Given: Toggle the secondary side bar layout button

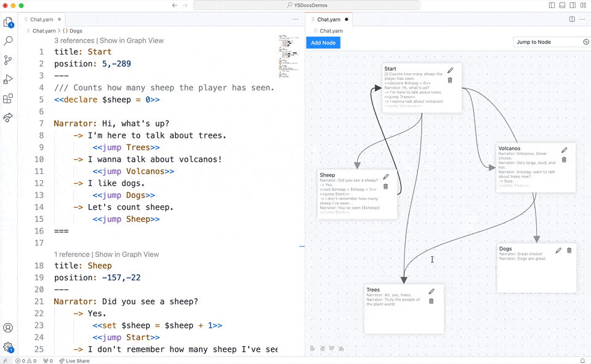Looking at the screenshot, I should pyautogui.click(x=571, y=5).
